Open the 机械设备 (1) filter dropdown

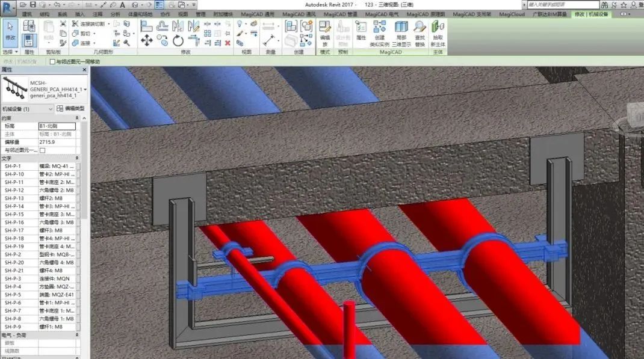point(49,108)
